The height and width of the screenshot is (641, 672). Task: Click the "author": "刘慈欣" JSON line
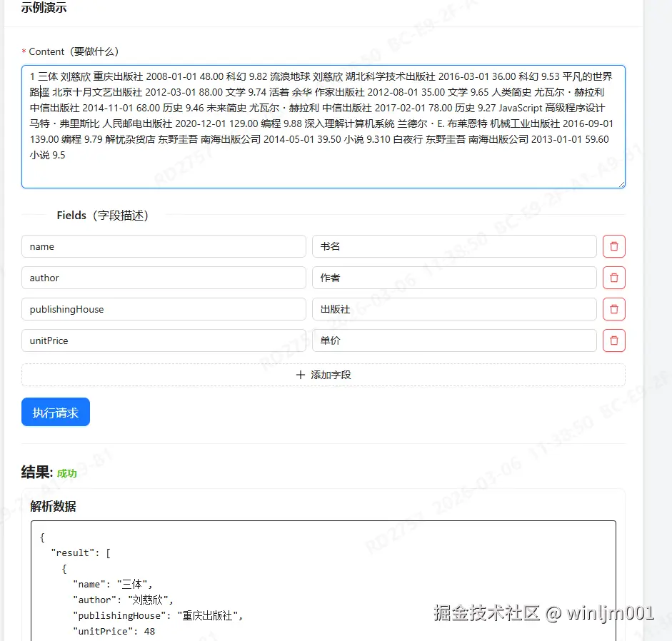click(x=123, y=600)
